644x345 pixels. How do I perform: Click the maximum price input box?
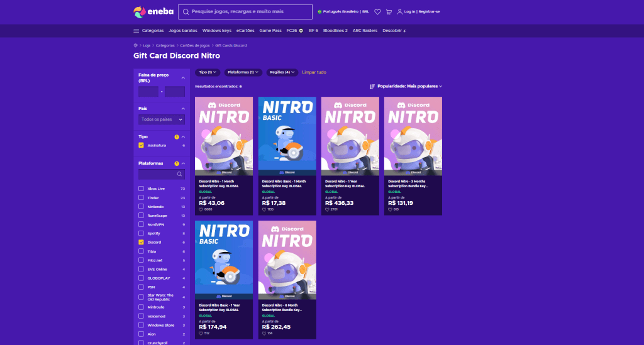(x=175, y=92)
